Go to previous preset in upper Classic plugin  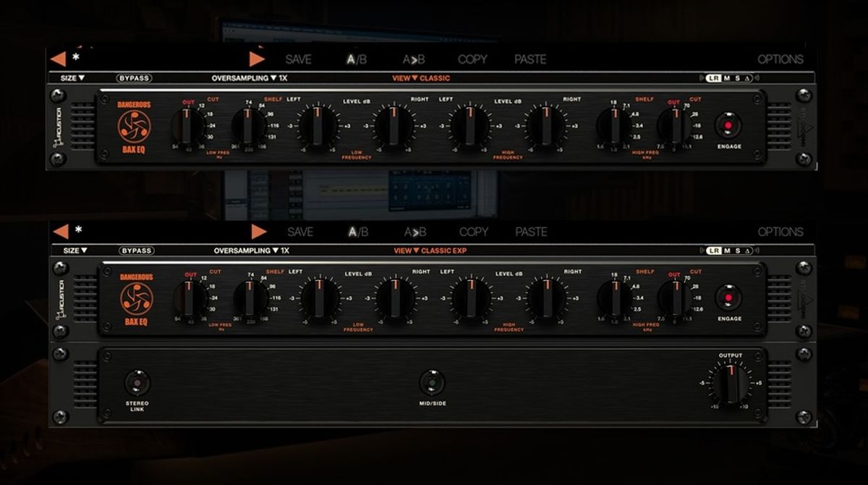click(x=59, y=59)
